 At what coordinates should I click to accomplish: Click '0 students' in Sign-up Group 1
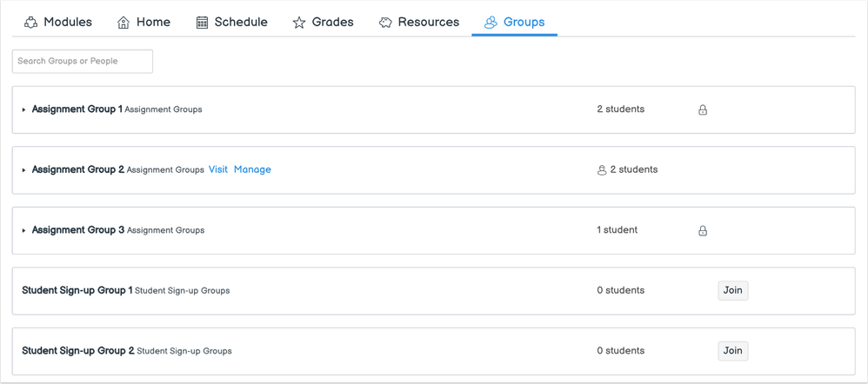620,290
